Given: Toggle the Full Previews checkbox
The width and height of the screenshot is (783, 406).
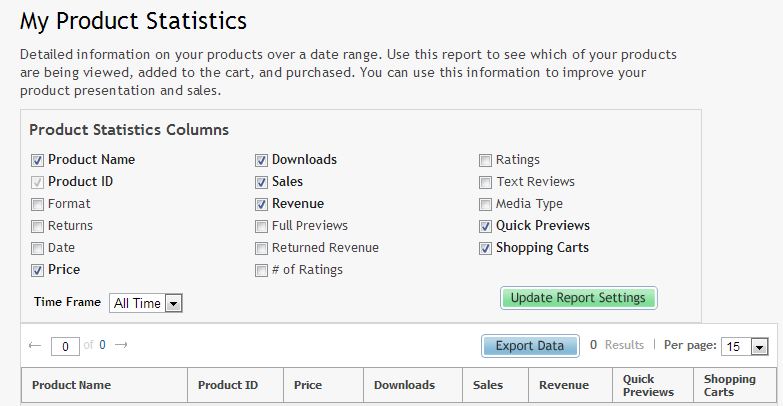Looking at the screenshot, I should point(262,226).
